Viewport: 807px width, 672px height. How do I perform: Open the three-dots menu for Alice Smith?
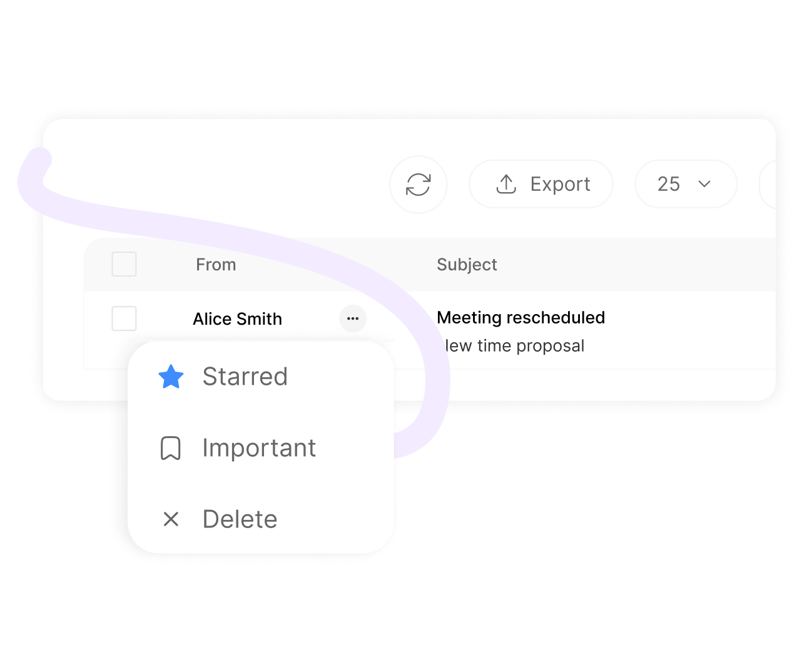coord(353,318)
